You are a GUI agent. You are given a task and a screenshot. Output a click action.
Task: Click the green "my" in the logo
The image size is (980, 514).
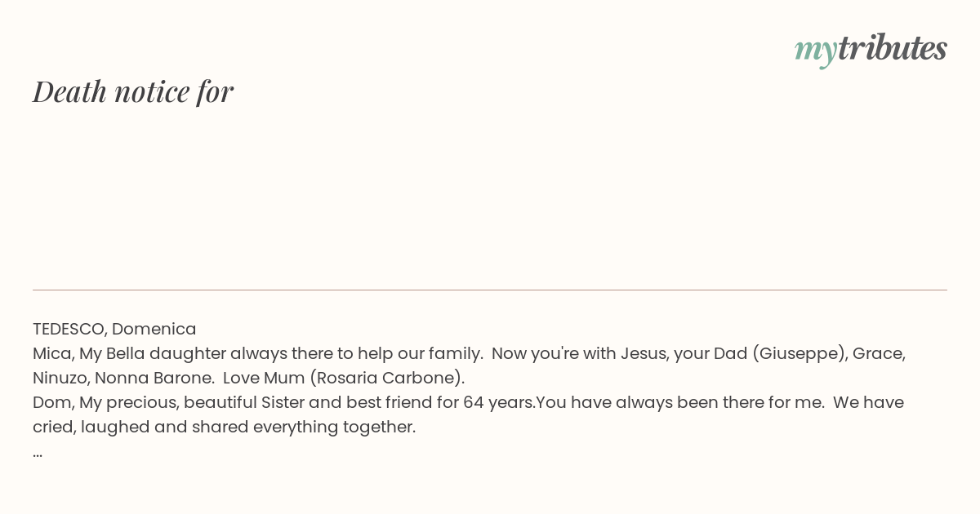coord(816,51)
